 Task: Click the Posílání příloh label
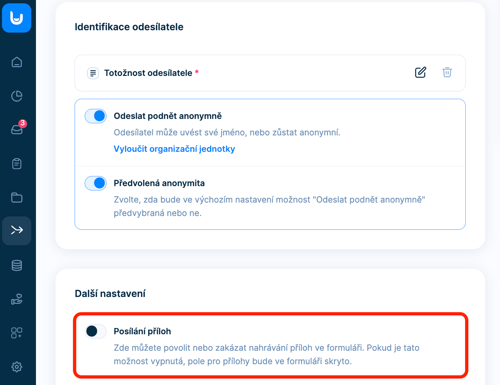(x=142, y=331)
